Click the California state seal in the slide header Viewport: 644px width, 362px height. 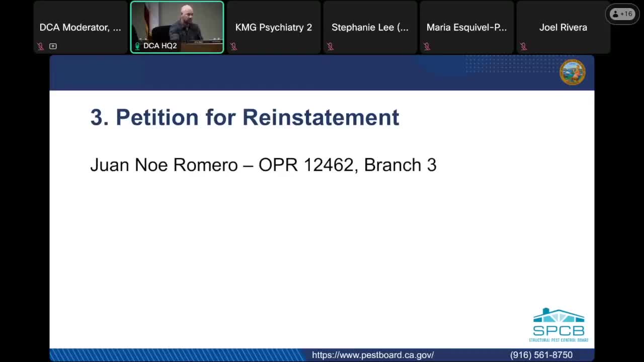point(573,72)
